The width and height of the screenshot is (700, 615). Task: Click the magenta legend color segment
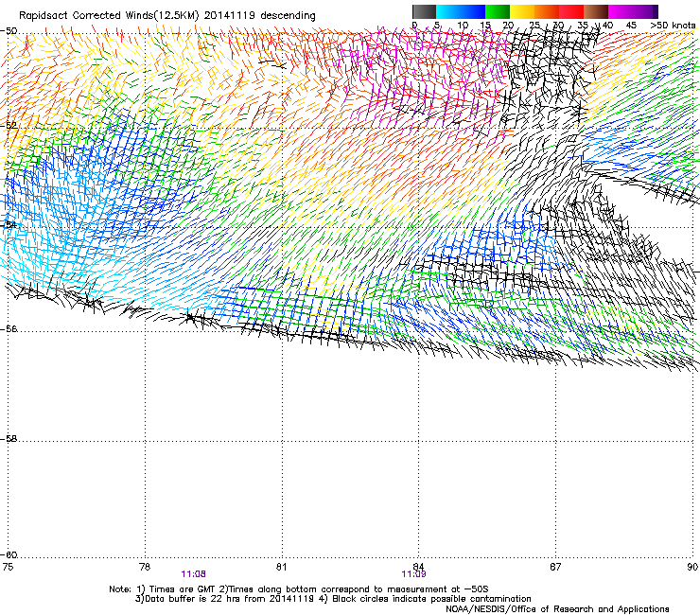[621, 11]
